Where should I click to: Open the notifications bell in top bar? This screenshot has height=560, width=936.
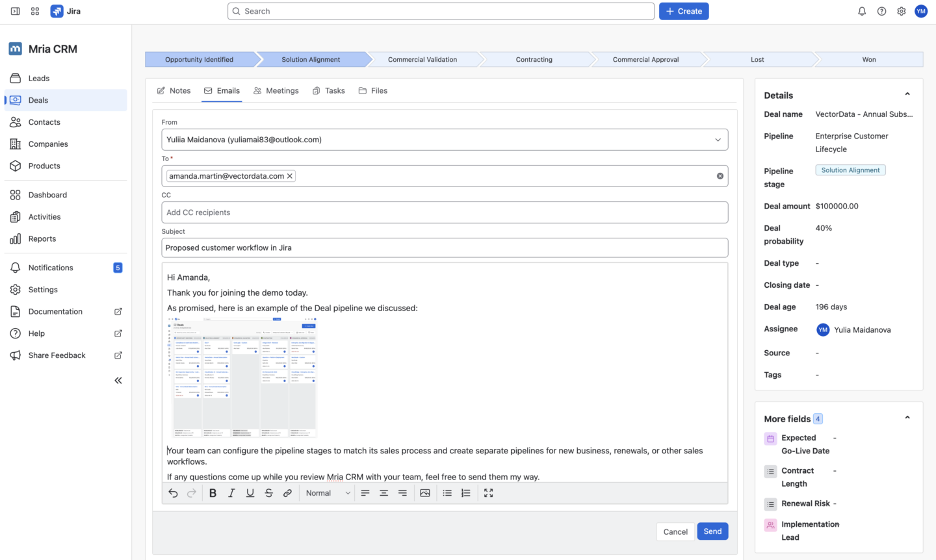coord(862,11)
